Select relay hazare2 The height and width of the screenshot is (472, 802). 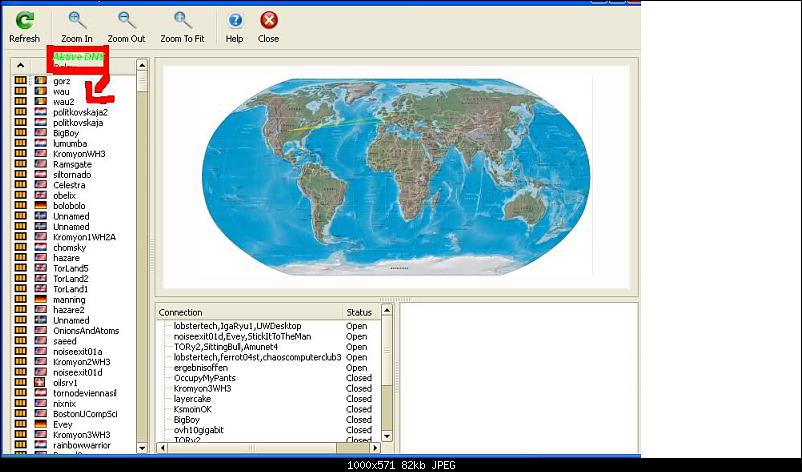coord(69,310)
